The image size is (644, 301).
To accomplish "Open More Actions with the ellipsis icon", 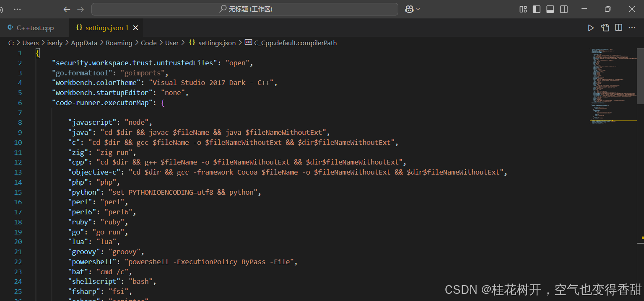I will tap(632, 27).
